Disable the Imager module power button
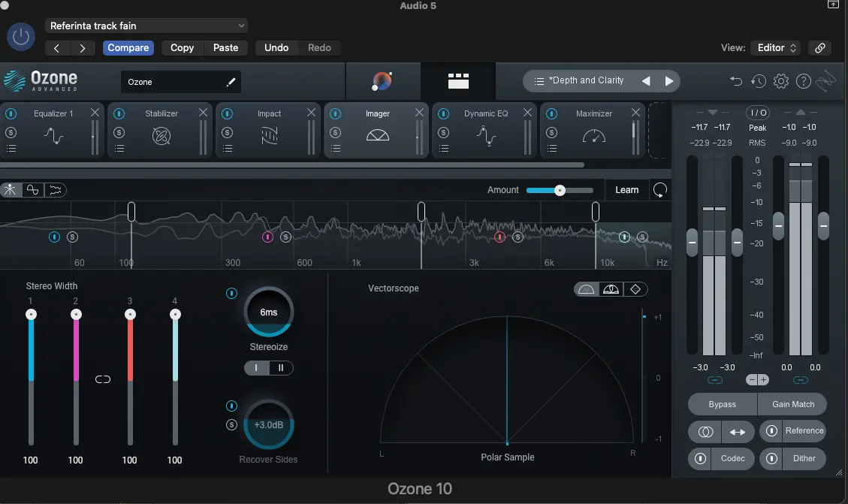The image size is (848, 504). coord(335,114)
